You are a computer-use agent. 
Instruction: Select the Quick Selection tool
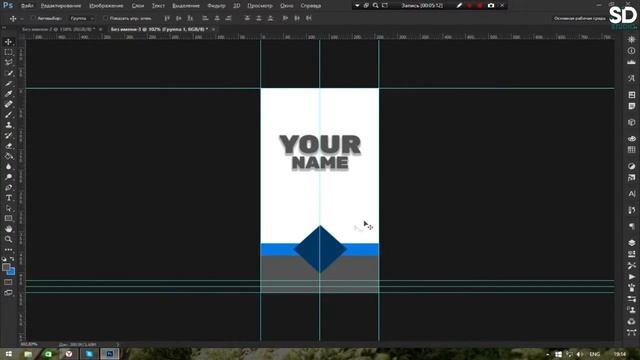(x=9, y=73)
